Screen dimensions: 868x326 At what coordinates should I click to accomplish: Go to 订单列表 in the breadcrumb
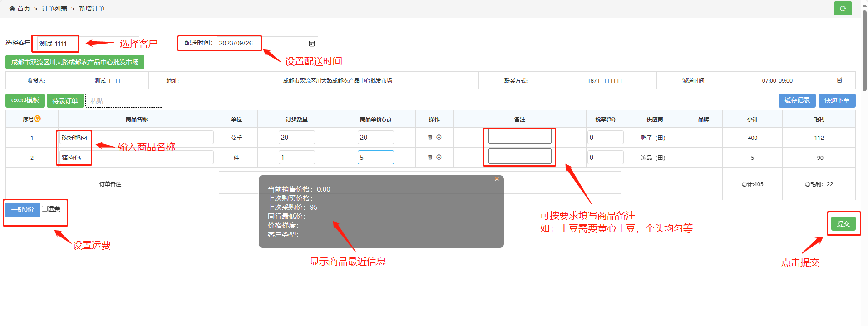point(54,9)
